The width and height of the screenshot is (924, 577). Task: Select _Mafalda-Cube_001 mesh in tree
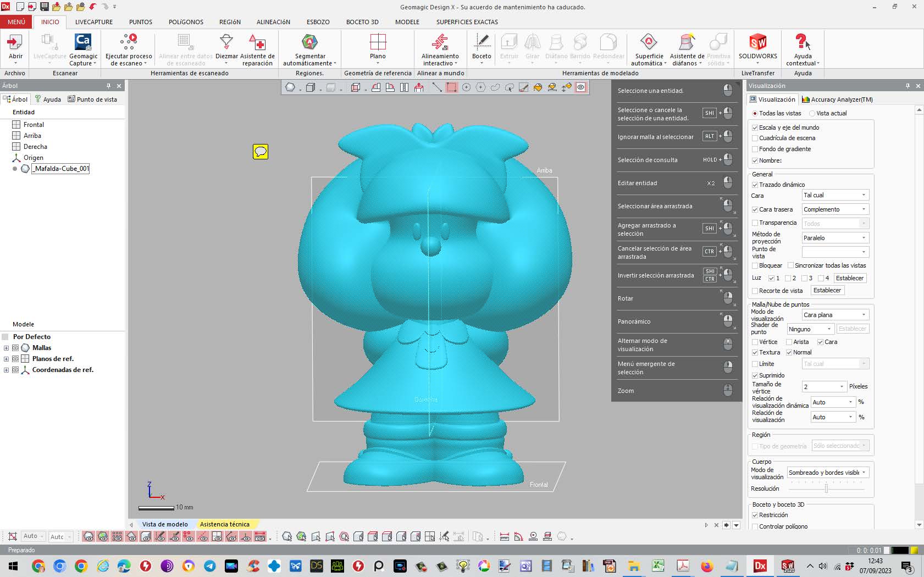pyautogui.click(x=60, y=169)
